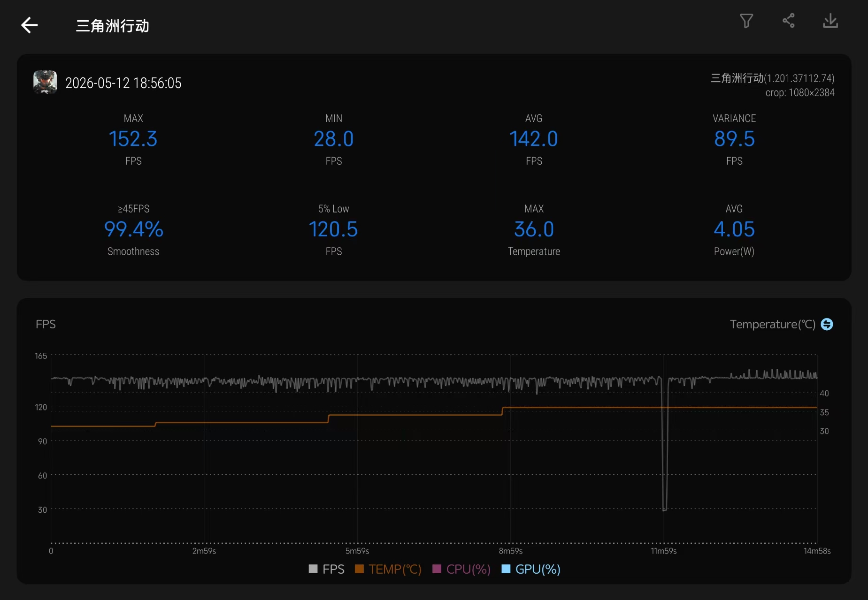Click the MAX FPS value 152.3
The width and height of the screenshot is (868, 600).
point(133,139)
